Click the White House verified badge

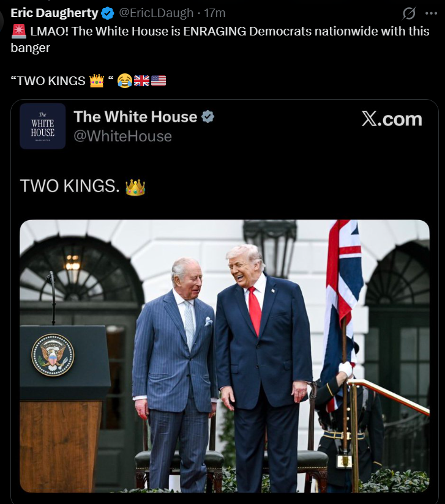pyautogui.click(x=208, y=116)
